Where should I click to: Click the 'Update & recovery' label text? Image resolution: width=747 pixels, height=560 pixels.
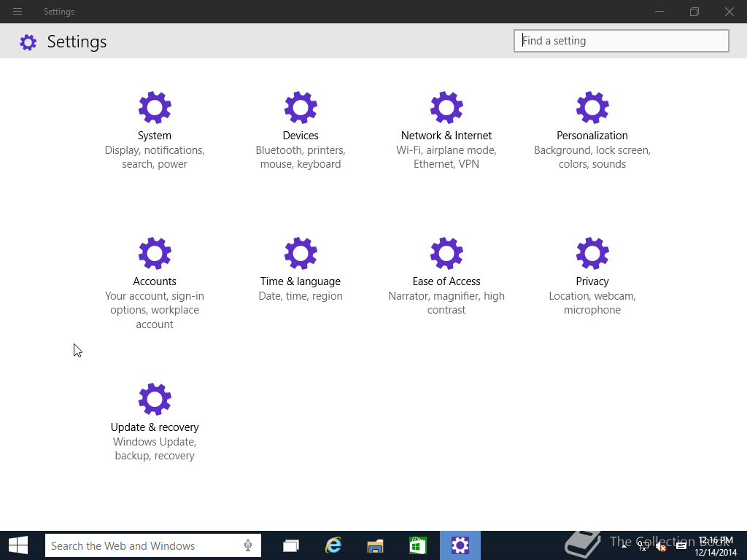pos(155,427)
